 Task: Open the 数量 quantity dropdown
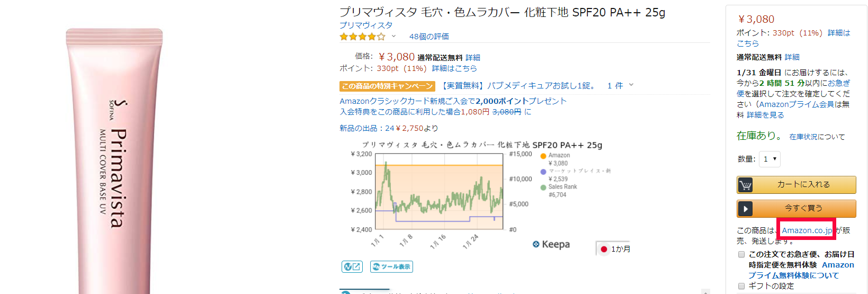(769, 159)
